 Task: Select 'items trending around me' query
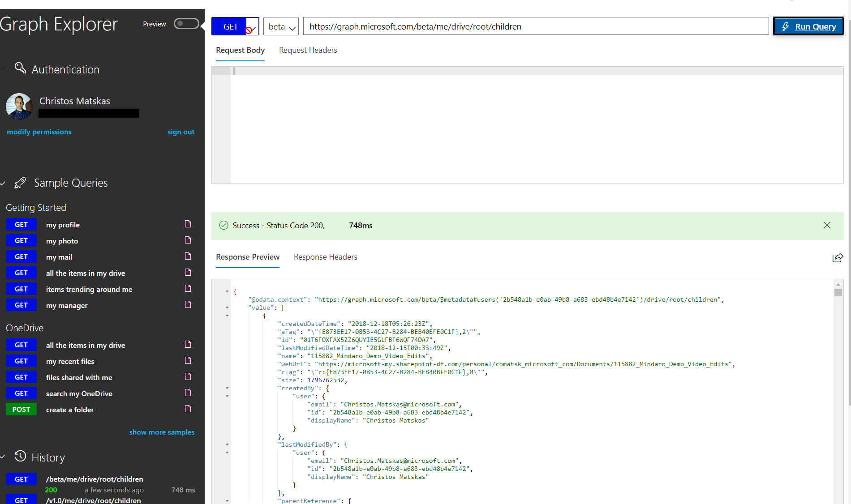tap(89, 289)
